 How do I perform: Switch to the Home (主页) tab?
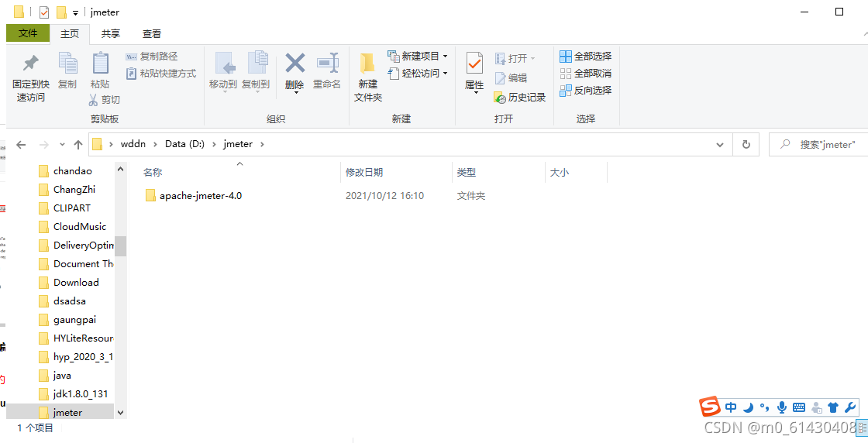click(70, 34)
